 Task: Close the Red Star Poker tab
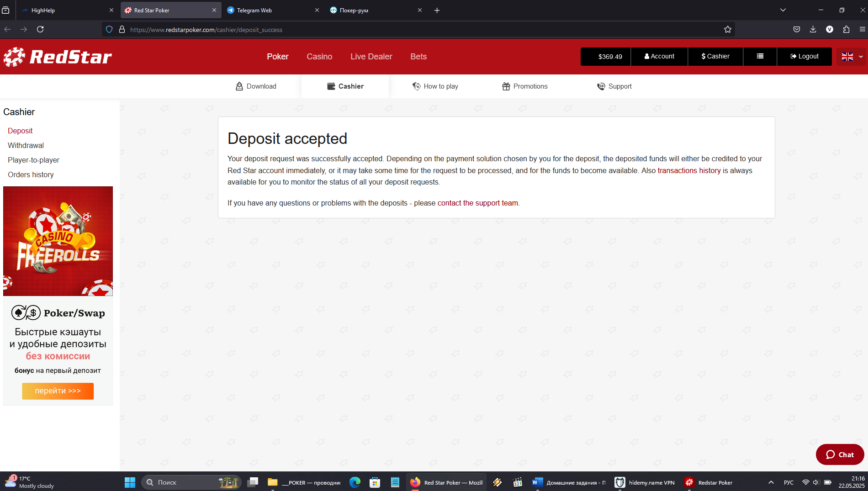(214, 10)
